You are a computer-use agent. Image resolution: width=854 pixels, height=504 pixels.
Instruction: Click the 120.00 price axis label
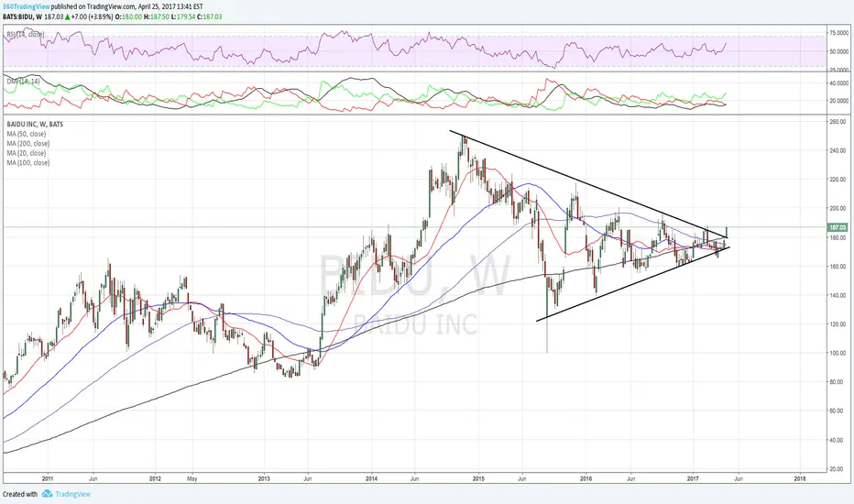(838, 324)
